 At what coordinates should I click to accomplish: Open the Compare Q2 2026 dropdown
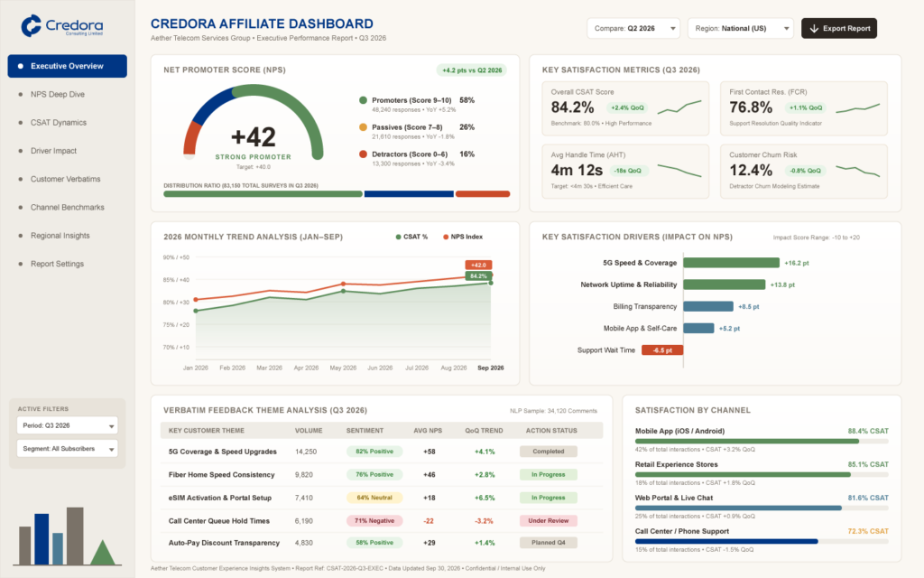pyautogui.click(x=633, y=28)
